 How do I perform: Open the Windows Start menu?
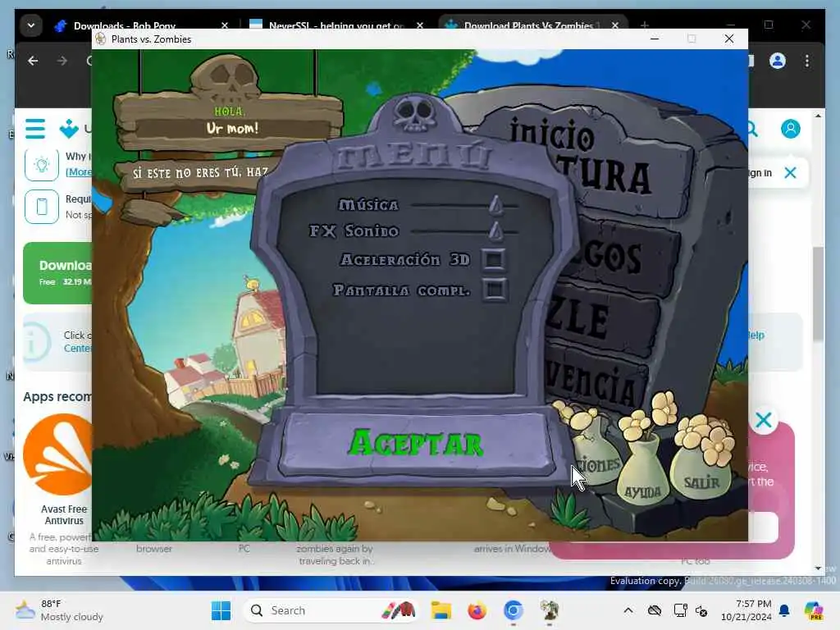click(x=221, y=610)
